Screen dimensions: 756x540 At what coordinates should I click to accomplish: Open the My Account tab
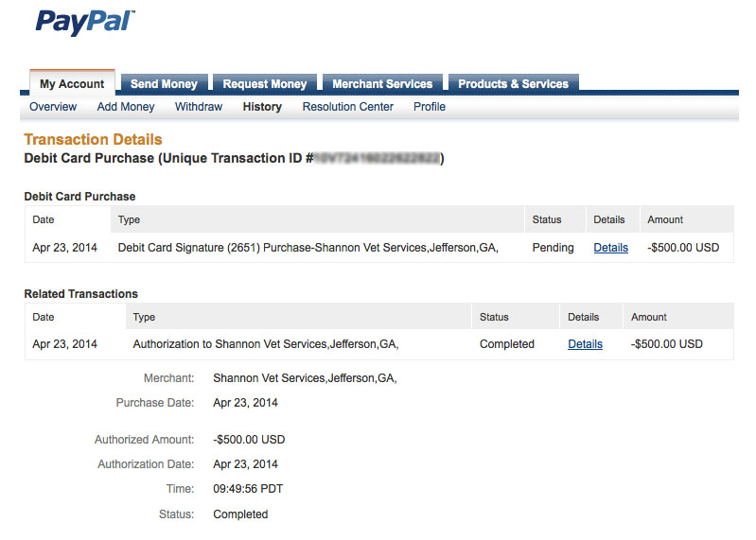point(72,83)
